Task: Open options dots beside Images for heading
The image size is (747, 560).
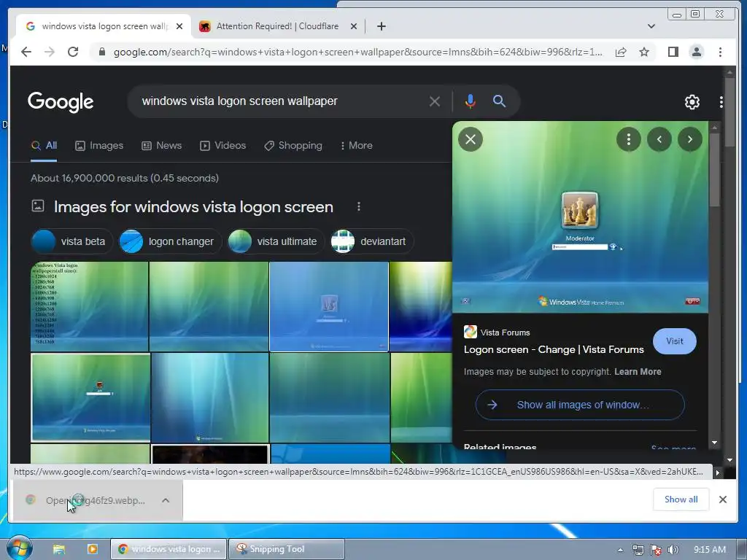Action: tap(359, 206)
